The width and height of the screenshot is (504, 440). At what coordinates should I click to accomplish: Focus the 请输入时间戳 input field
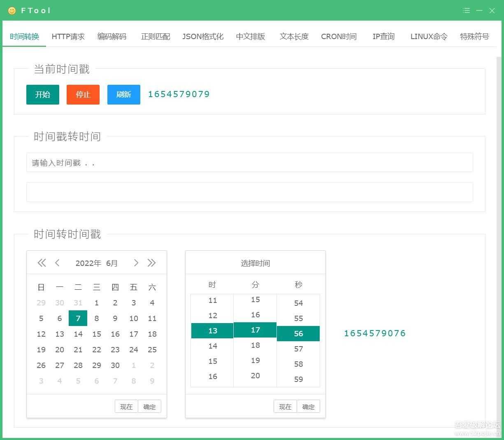249,163
